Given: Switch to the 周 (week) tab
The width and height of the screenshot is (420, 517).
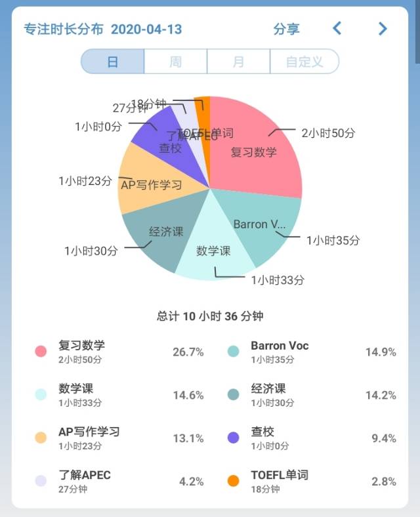Looking at the screenshot, I should tap(175, 62).
